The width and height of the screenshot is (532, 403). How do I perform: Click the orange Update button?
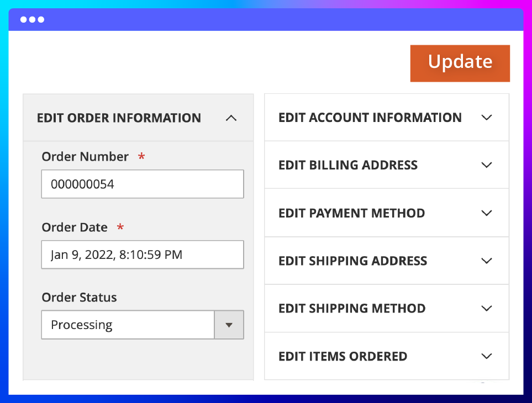[x=460, y=63]
